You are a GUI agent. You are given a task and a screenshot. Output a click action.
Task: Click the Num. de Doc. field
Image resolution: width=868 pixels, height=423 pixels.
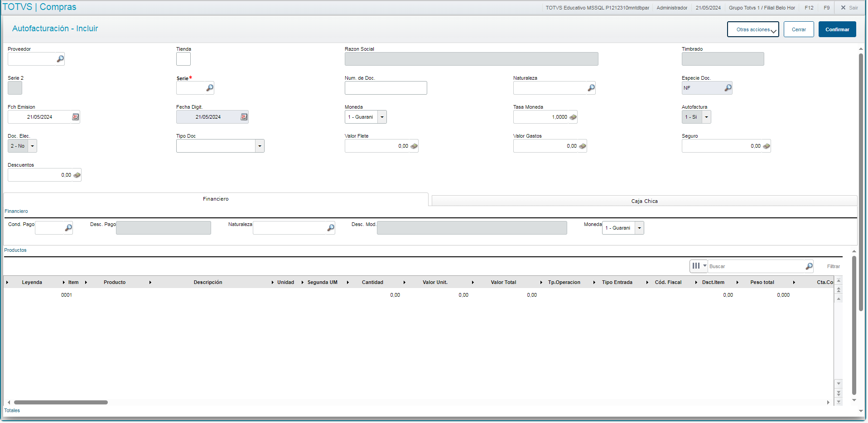386,88
